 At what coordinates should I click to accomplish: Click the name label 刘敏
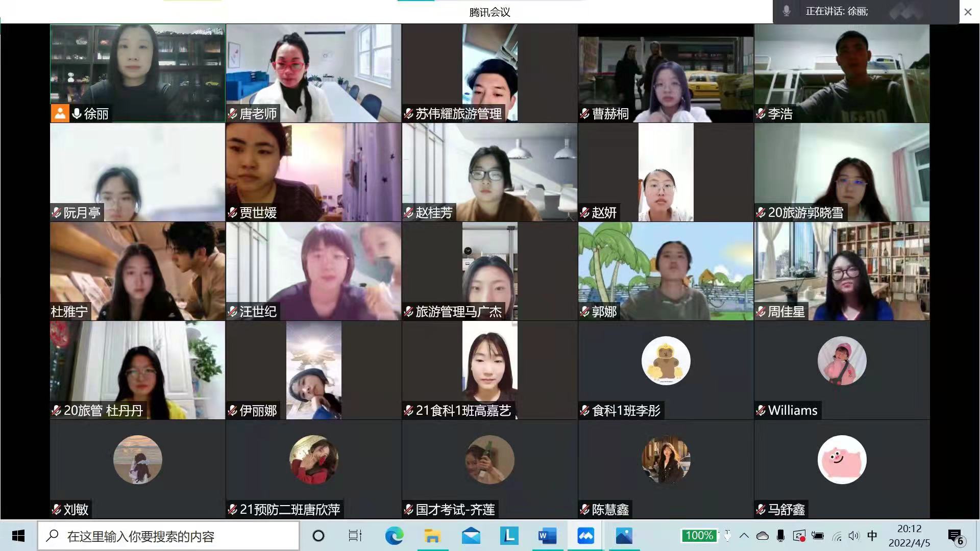coord(76,509)
